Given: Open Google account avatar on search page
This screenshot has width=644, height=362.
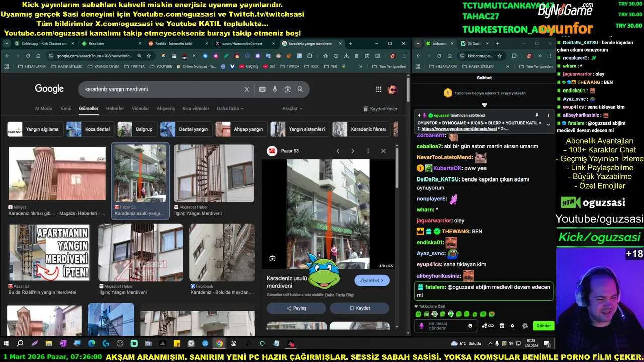Looking at the screenshot, I should click(x=392, y=89).
